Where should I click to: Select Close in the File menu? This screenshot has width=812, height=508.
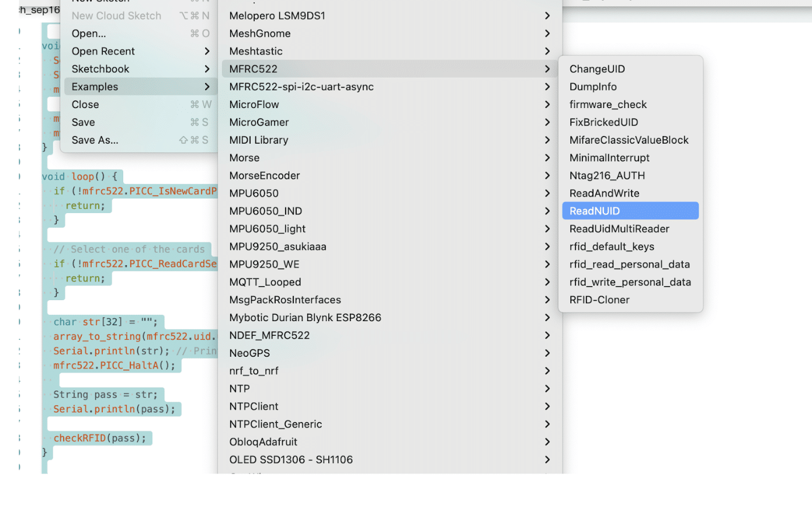pos(85,105)
